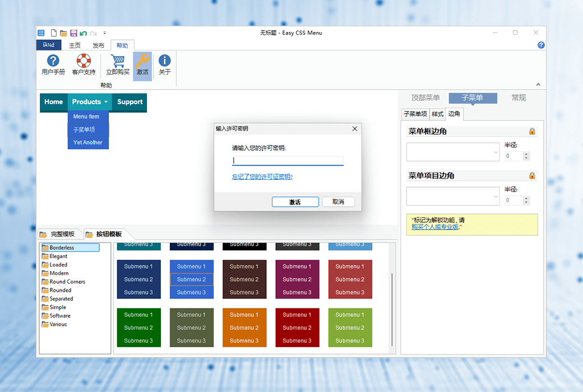
Task: Click the open folder icon in quick access toolbar
Action: [63, 34]
